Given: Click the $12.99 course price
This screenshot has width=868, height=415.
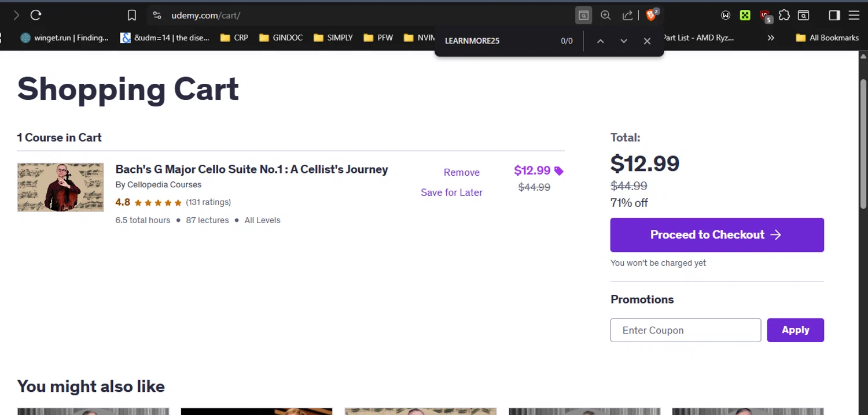Looking at the screenshot, I should pyautogui.click(x=532, y=171).
